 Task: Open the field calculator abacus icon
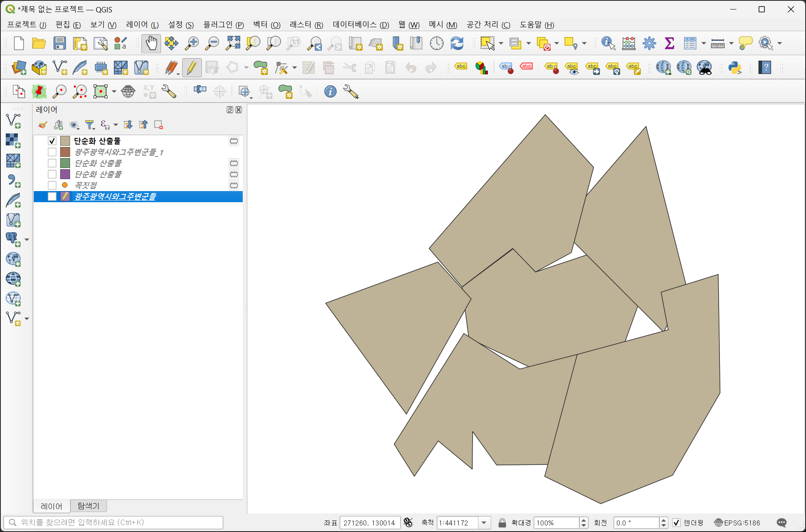[629, 43]
